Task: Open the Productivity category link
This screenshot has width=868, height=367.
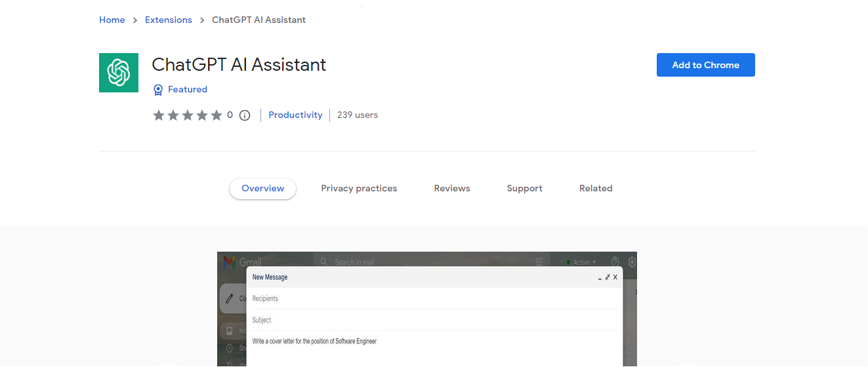Action: point(295,115)
